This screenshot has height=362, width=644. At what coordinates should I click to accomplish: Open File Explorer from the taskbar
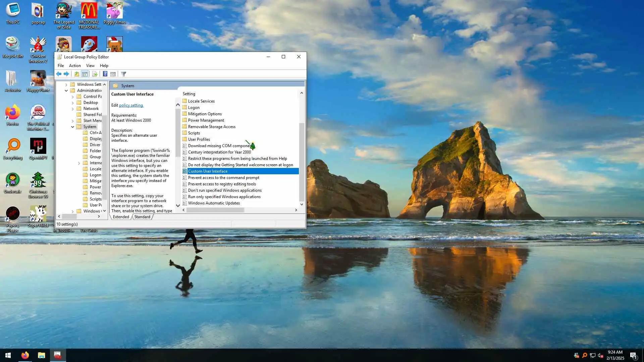tap(41, 355)
